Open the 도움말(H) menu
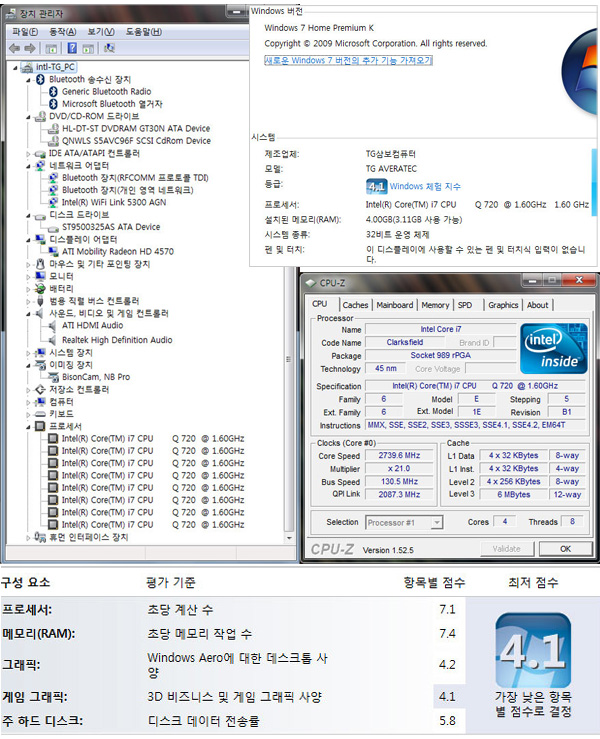Screen dimensions: 600x739 (x=144, y=32)
